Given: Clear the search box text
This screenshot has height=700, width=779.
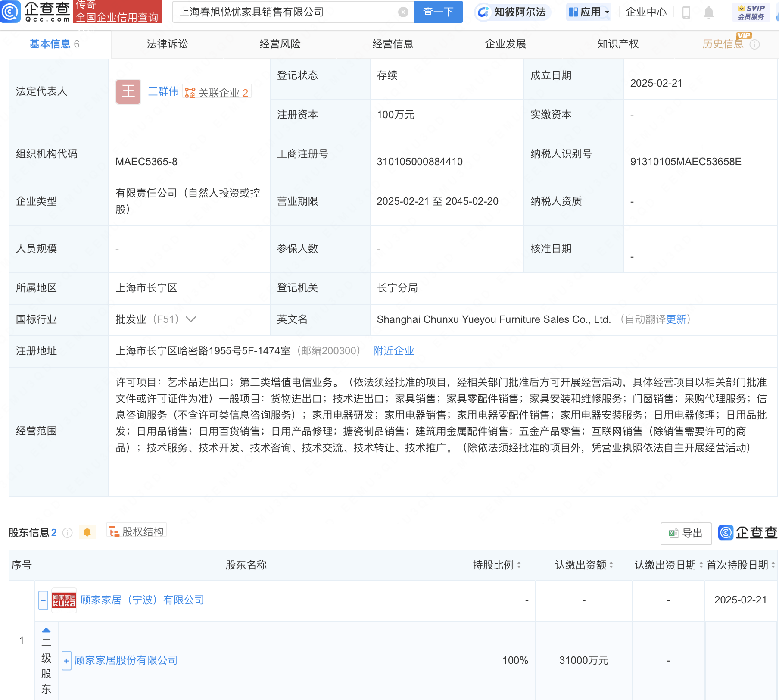Looking at the screenshot, I should click(403, 12).
